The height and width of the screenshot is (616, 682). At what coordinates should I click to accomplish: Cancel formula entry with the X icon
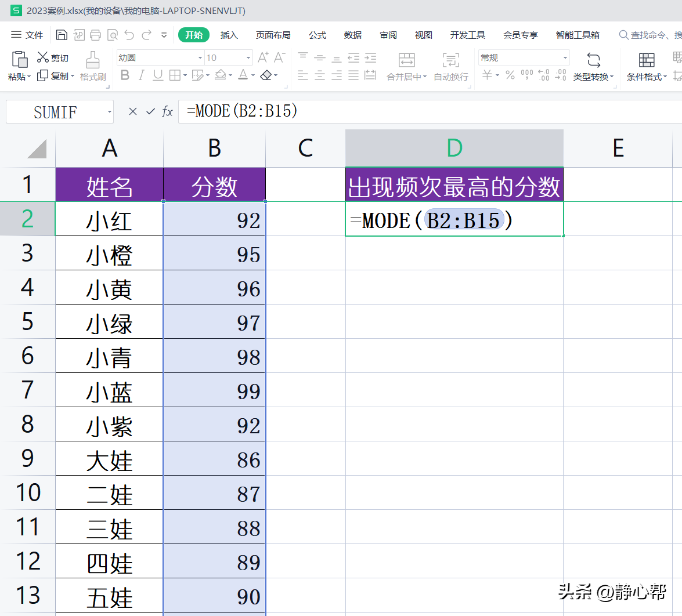(x=133, y=112)
